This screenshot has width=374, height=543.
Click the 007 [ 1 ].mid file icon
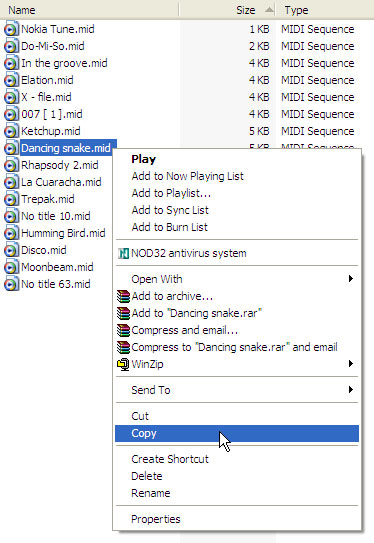(x=11, y=114)
